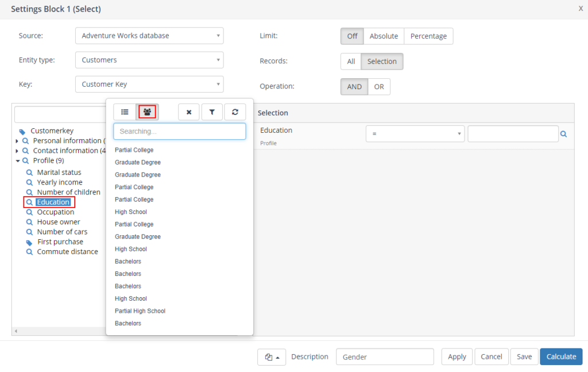Click the list view icon in popup
The image size is (588, 372).
125,112
